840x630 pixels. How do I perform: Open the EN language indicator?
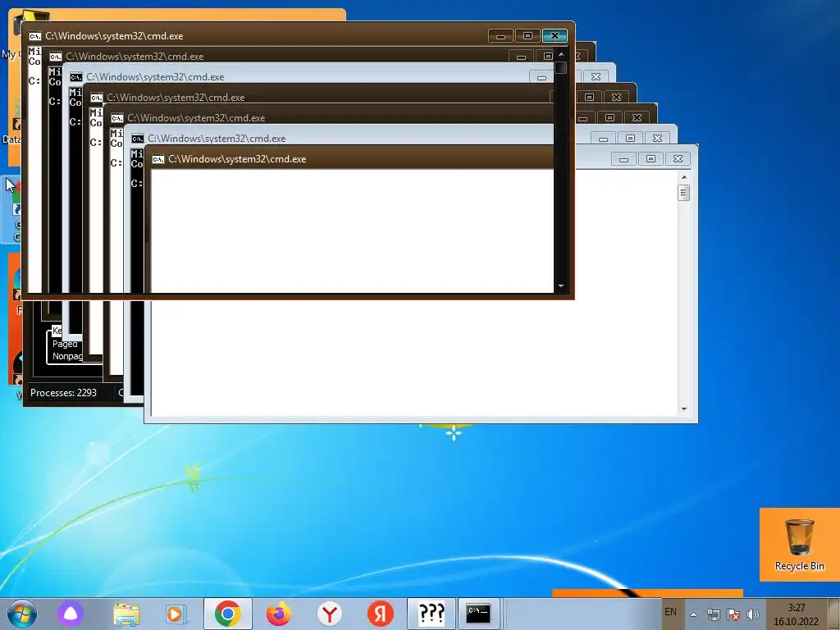670,612
